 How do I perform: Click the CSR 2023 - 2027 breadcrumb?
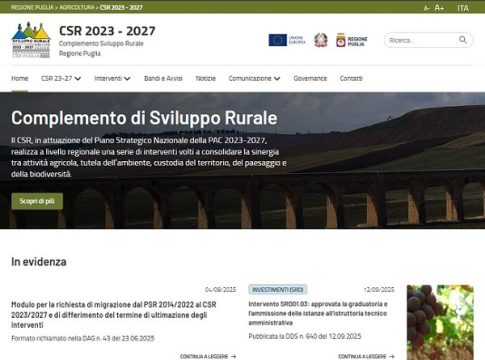(x=121, y=7)
